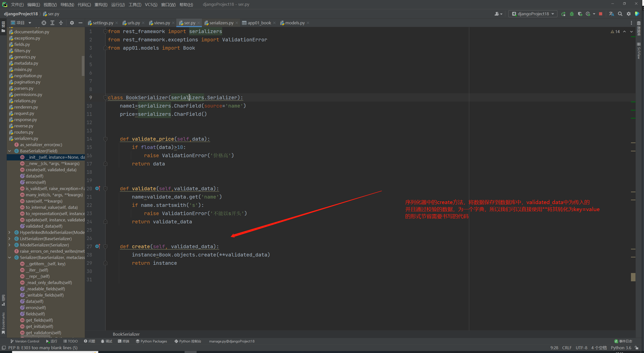Screen dimensions: 644x353
Task: Click the editor vertical scrollbar thumb
Action: click(x=633, y=277)
